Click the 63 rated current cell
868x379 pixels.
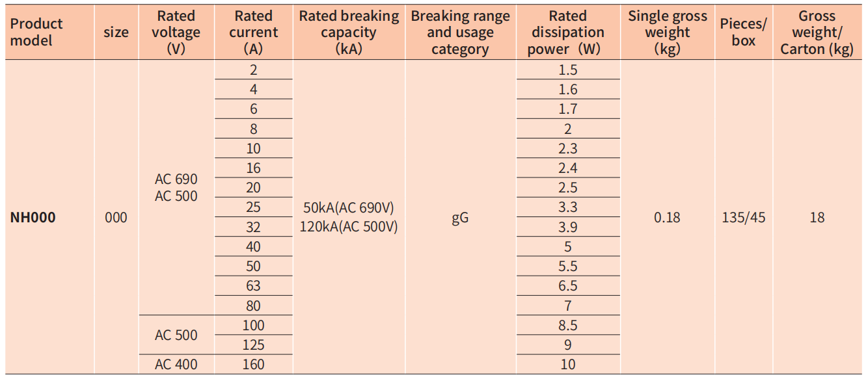[254, 286]
